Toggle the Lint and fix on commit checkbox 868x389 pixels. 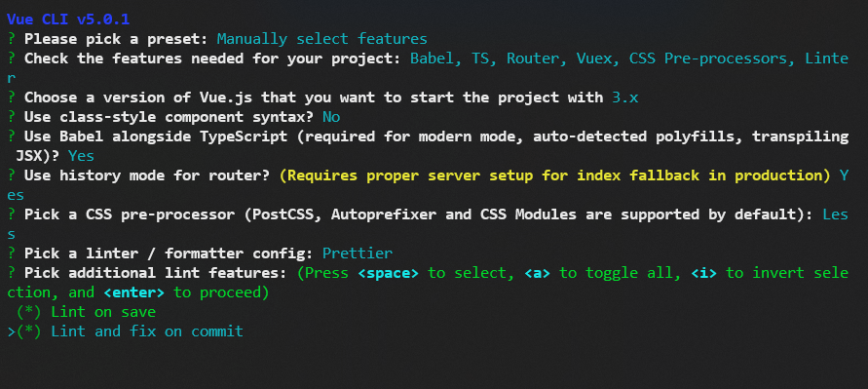coord(29,331)
